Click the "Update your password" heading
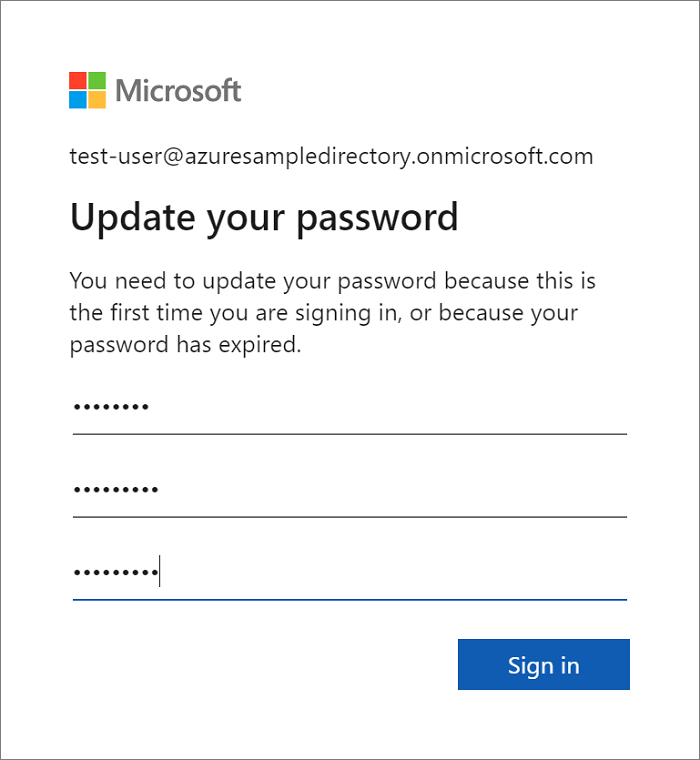This screenshot has height=760, width=700. click(x=264, y=217)
